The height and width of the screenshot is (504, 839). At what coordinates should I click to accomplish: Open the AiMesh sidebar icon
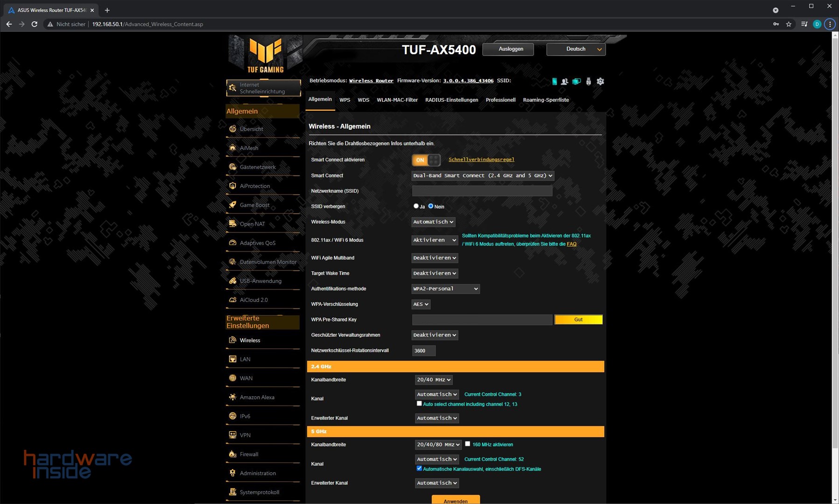233,148
